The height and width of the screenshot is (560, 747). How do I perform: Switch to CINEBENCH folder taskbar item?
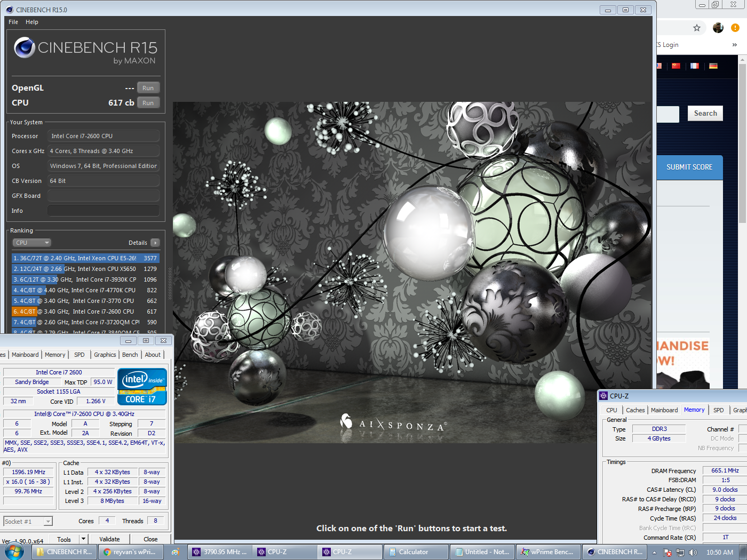[63, 552]
